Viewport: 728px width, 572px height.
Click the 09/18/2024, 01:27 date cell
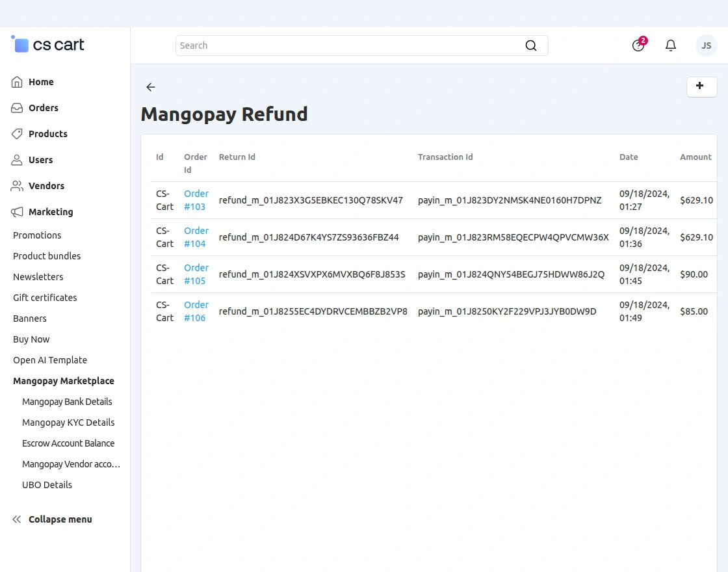644,200
